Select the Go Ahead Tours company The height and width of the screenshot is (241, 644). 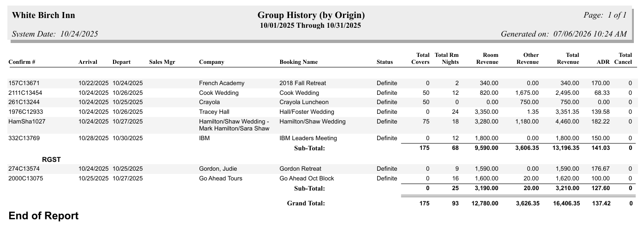click(221, 179)
